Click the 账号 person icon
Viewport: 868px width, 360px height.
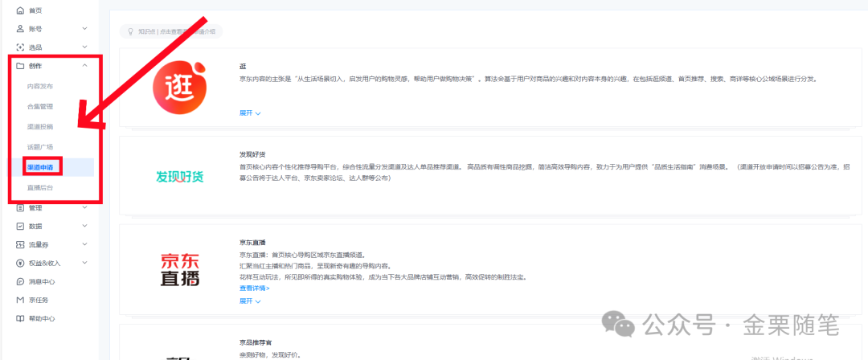coord(20,28)
